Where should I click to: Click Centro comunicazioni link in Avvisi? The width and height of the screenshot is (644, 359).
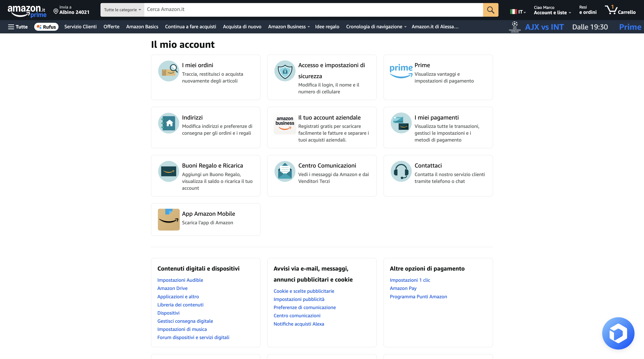point(297,316)
